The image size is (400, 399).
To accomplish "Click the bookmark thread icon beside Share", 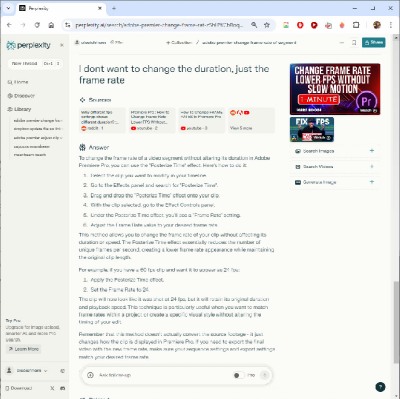I will pos(354,43).
